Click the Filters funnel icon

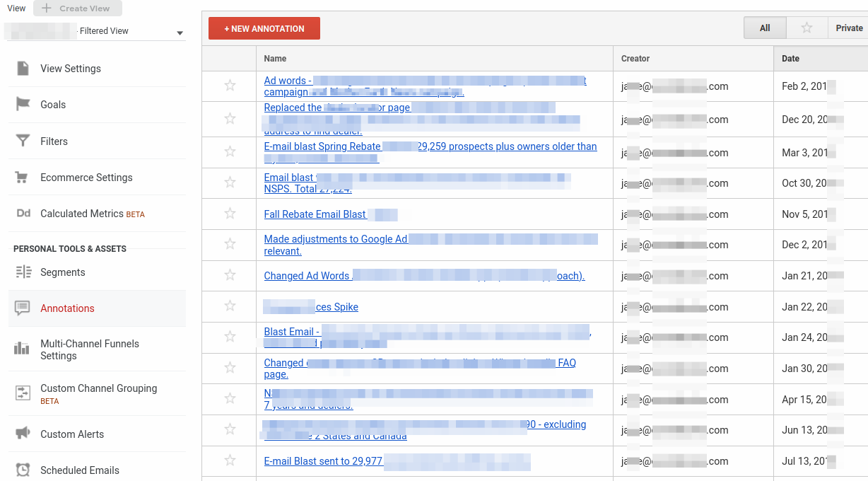point(23,141)
